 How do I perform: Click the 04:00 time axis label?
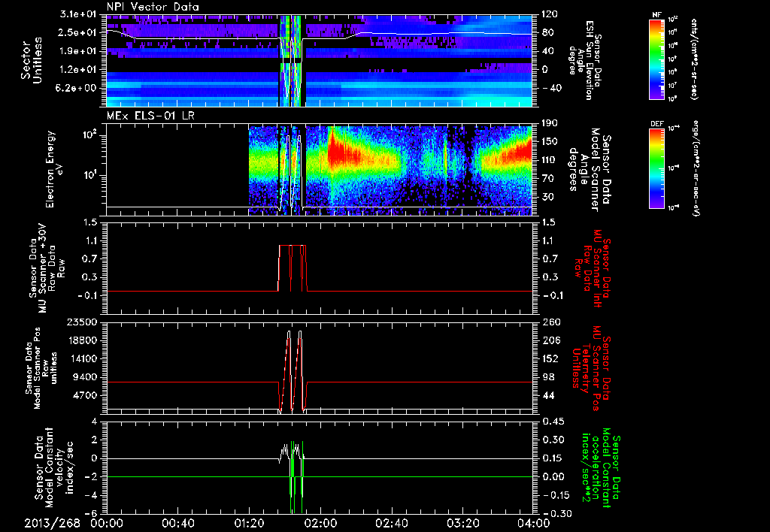coord(534,523)
